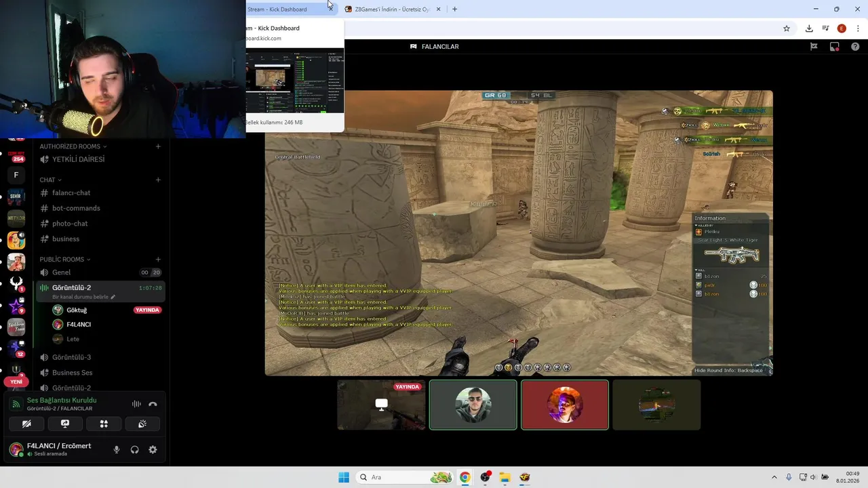
Task: Open a new browser tab
Action: (x=454, y=9)
